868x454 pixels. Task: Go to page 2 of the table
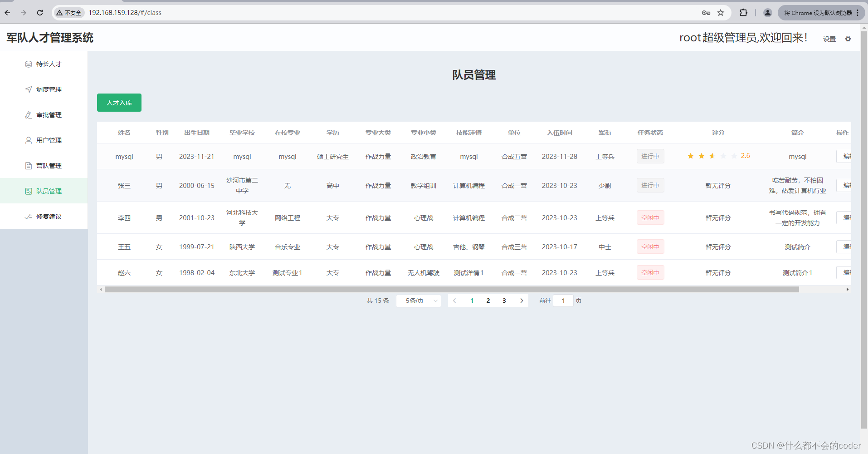pos(488,301)
